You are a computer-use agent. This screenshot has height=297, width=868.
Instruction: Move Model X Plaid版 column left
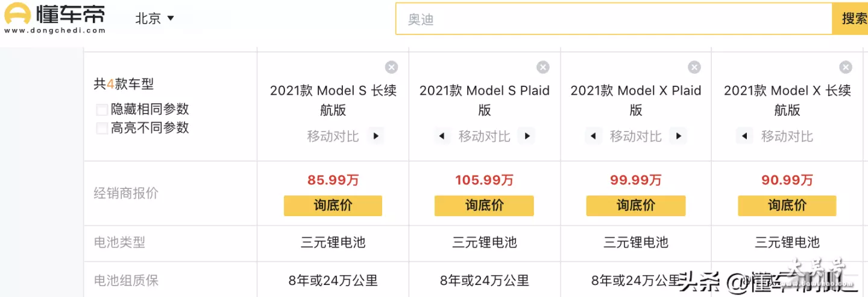pyautogui.click(x=594, y=136)
